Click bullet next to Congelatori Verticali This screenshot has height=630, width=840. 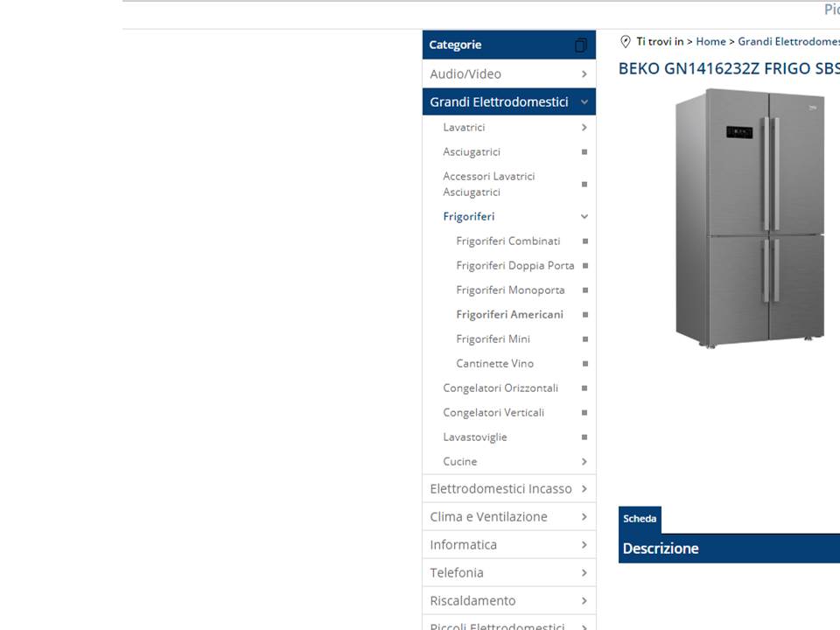click(584, 413)
